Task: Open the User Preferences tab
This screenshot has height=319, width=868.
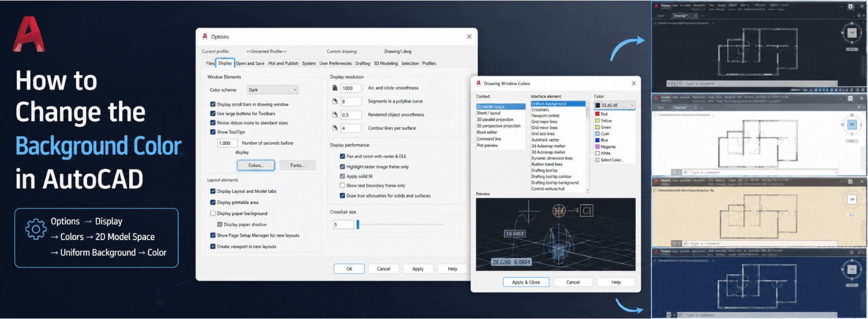Action: click(335, 64)
